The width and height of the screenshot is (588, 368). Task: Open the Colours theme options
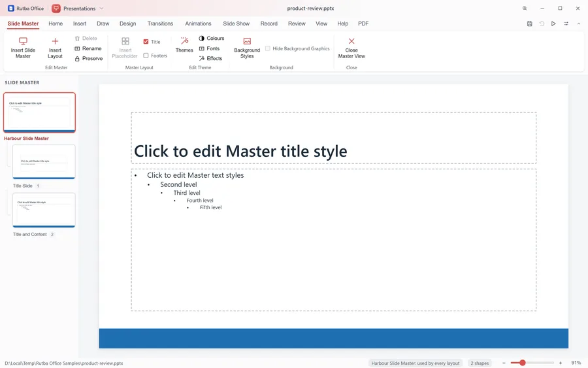click(x=212, y=39)
